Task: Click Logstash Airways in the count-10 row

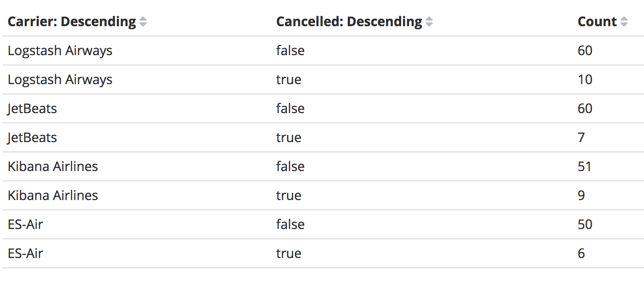Action: click(60, 79)
